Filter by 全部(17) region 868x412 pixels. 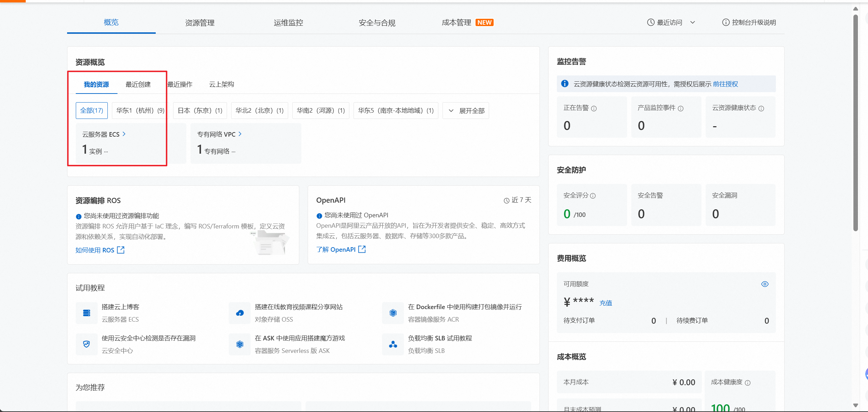pyautogui.click(x=92, y=111)
